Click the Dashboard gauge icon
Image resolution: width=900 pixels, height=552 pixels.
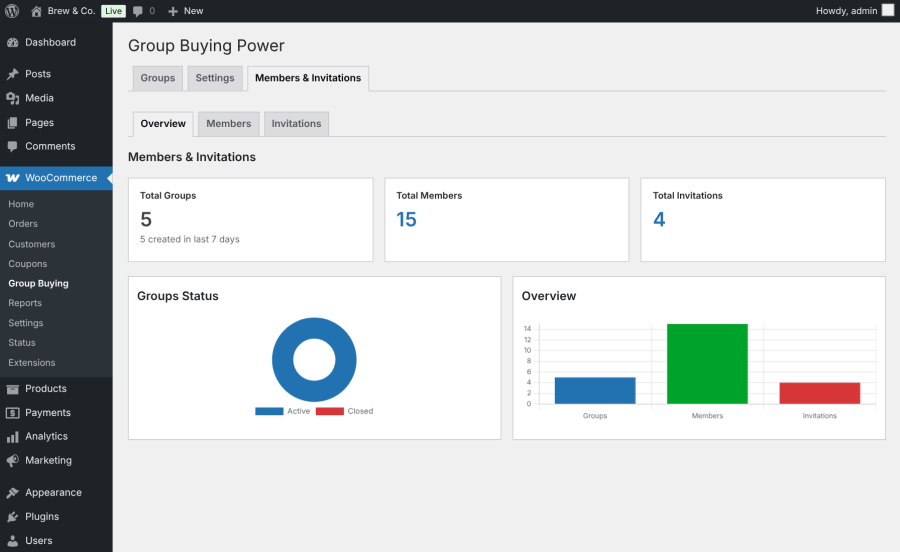coord(13,42)
